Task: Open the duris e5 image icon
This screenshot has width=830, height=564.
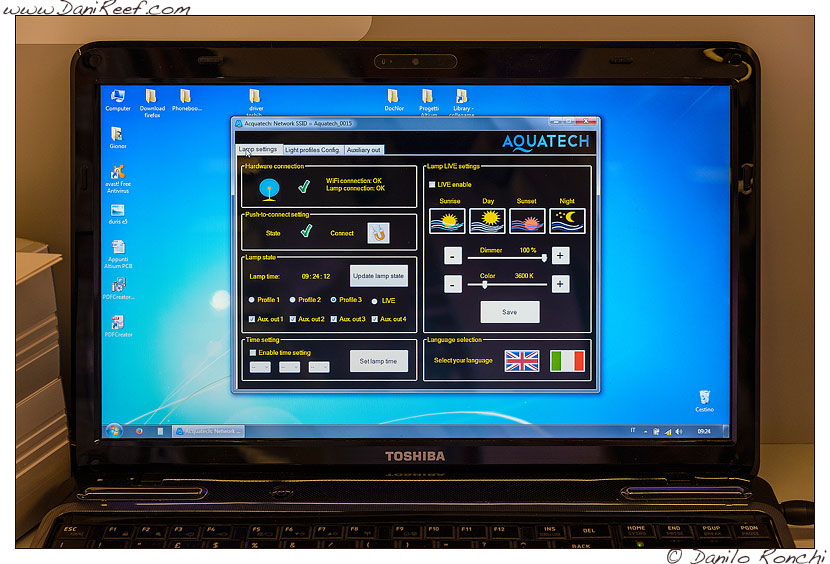Action: click(118, 214)
